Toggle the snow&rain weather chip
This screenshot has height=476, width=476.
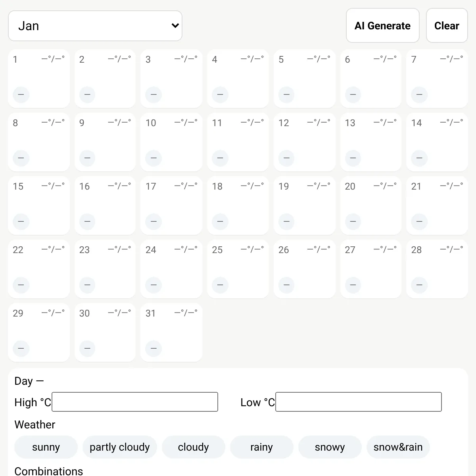pos(398,447)
